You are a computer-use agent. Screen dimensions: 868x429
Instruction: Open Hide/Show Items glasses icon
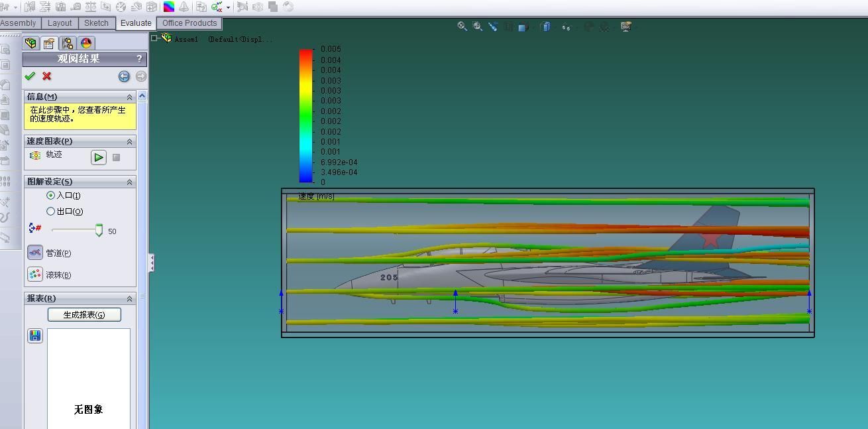[567, 27]
